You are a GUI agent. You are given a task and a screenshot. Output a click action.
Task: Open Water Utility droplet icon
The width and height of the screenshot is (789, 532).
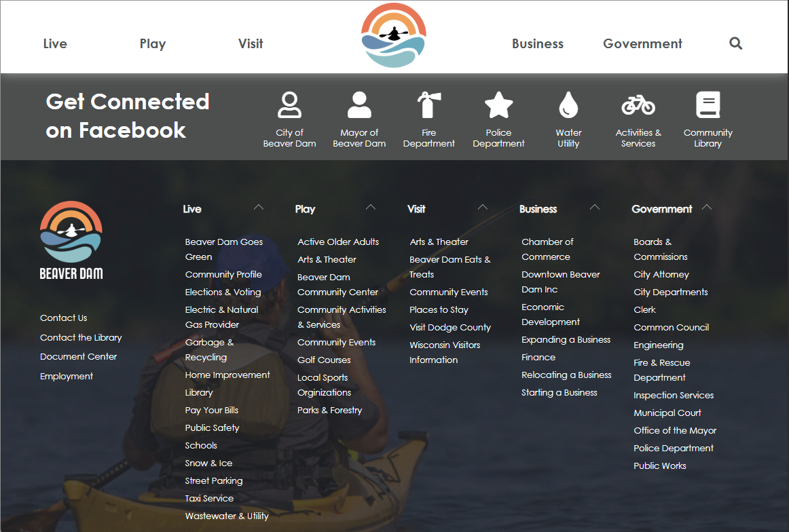[x=568, y=104]
